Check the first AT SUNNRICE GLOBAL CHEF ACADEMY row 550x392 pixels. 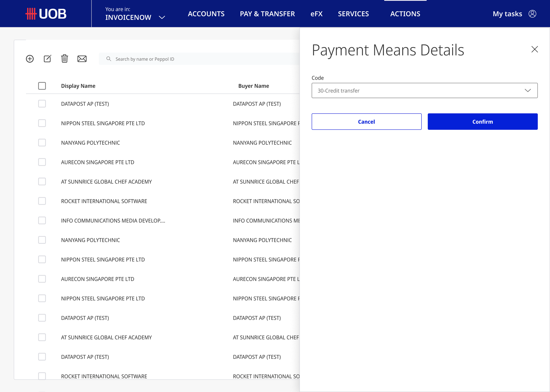click(42, 182)
